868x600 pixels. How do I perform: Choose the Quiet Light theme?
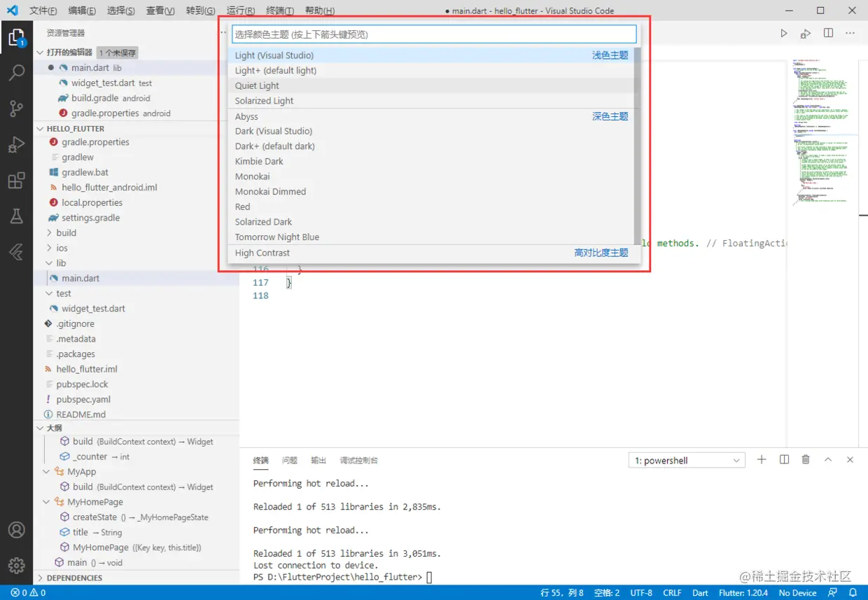tap(431, 85)
